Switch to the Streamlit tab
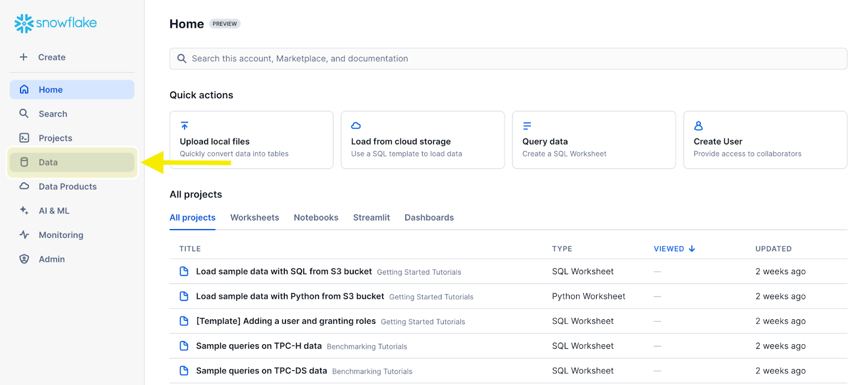868x385 pixels. (372, 217)
